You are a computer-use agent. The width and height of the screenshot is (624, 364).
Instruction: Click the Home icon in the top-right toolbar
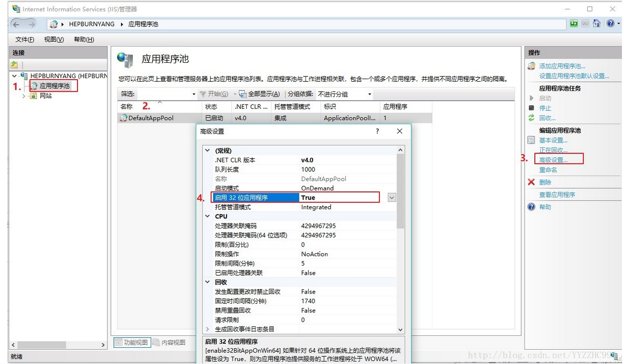(x=596, y=23)
